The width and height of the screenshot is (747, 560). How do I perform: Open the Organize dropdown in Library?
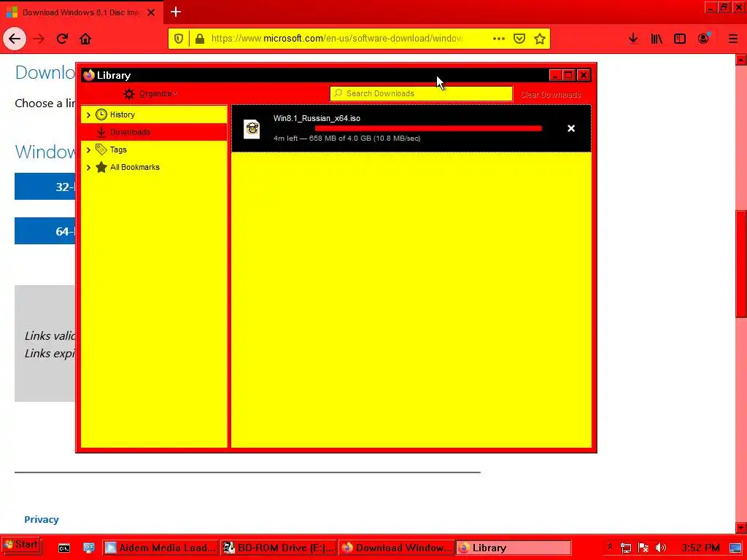(150, 94)
